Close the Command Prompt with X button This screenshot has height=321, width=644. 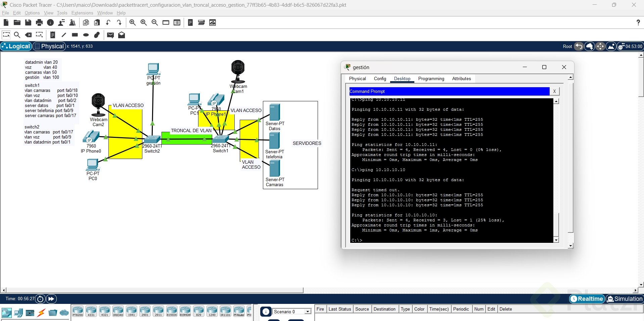point(554,91)
